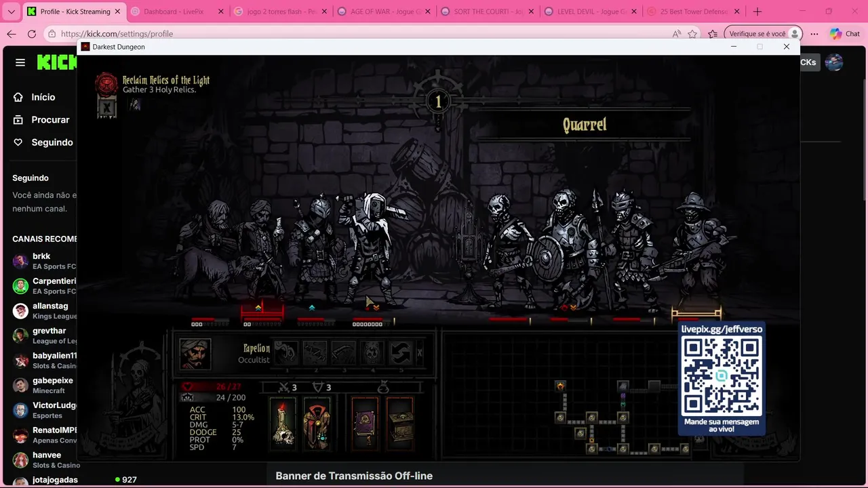This screenshot has width=868, height=488.
Task: Open Kick hamburger menu
Action: 20,62
